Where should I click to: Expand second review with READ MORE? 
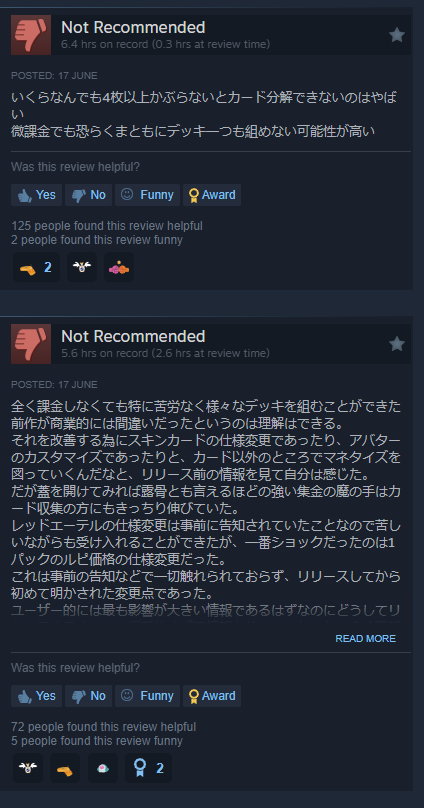[366, 638]
